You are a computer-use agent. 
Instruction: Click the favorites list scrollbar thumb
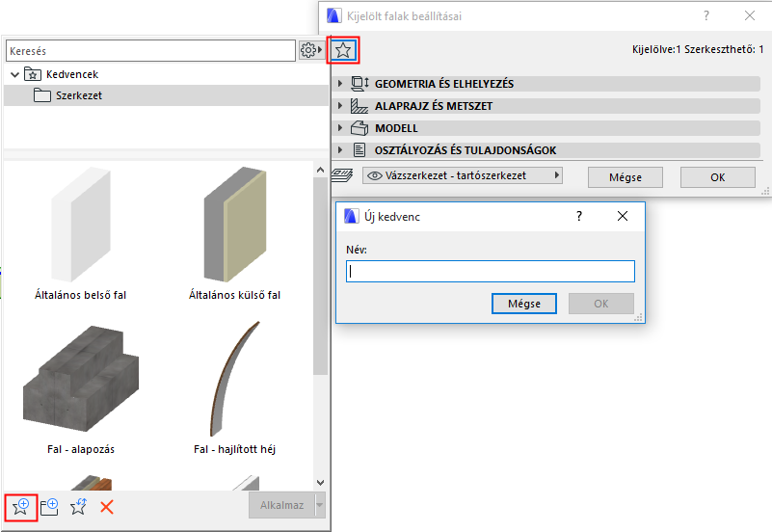321,276
